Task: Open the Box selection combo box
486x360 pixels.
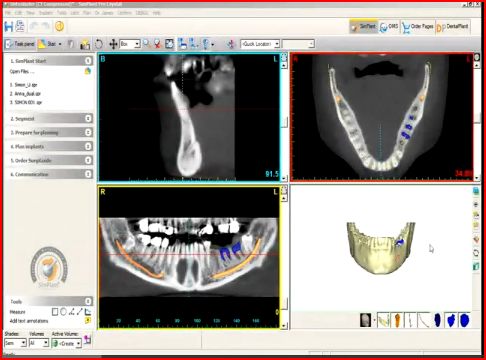Action: point(130,44)
